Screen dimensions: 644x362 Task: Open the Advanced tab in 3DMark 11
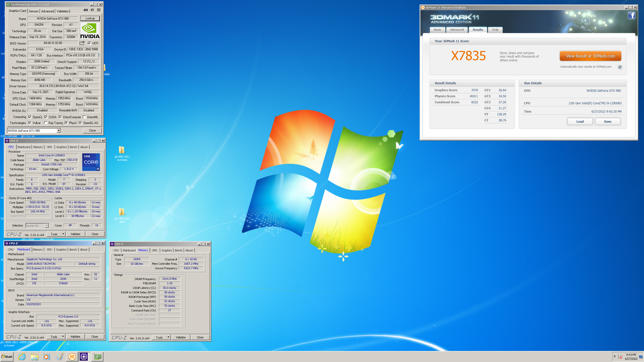457,30
